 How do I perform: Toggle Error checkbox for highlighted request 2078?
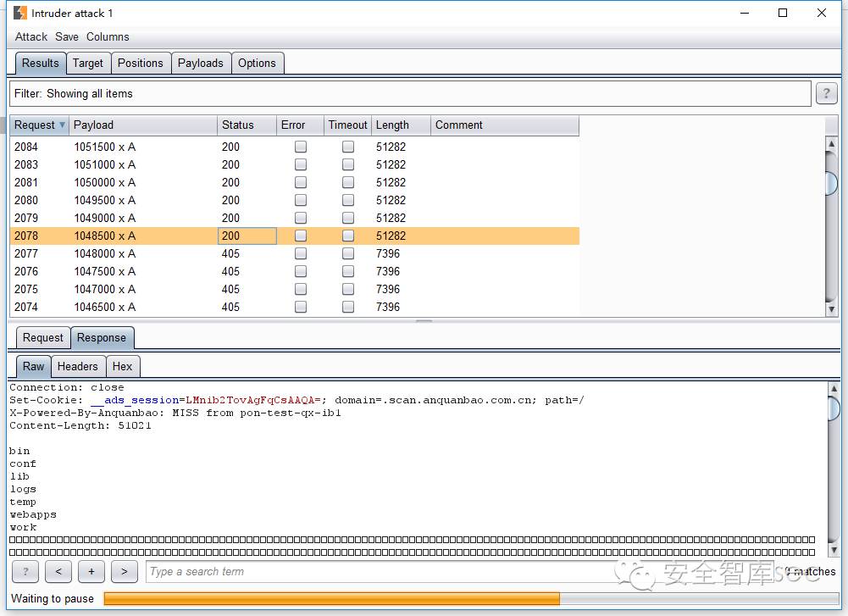pyautogui.click(x=301, y=236)
